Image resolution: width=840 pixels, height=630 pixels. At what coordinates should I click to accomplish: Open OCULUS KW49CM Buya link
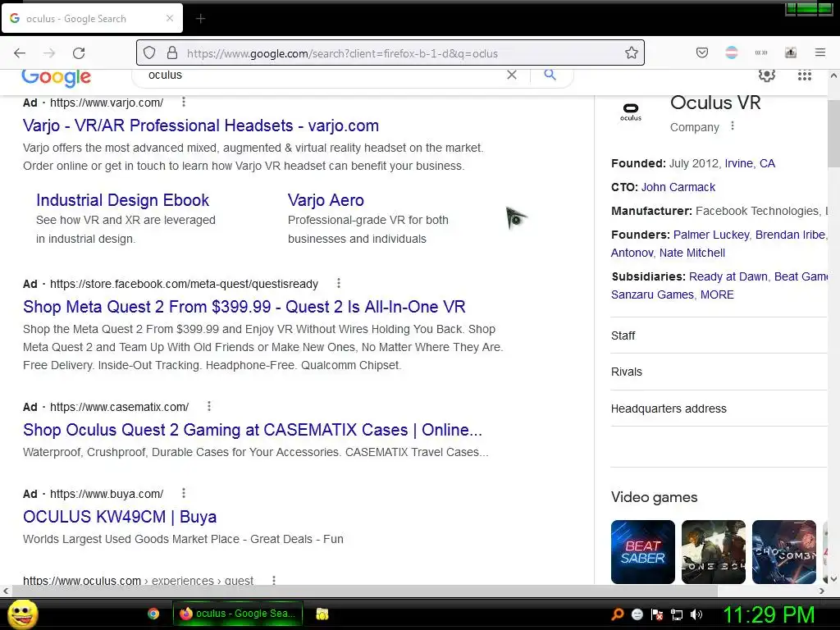120,517
